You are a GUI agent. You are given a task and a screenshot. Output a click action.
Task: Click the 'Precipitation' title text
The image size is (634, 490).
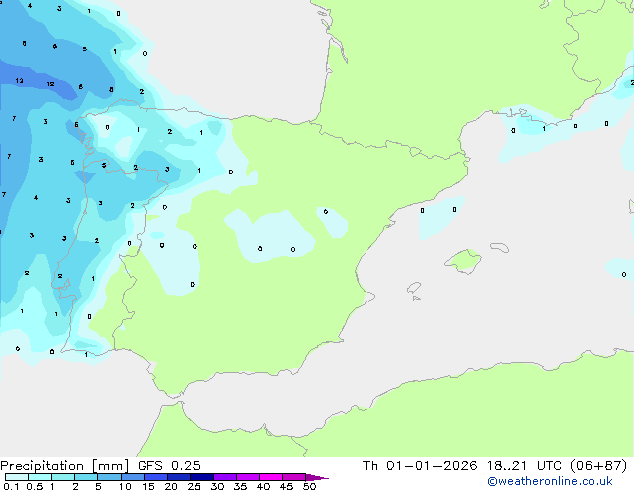(42, 466)
